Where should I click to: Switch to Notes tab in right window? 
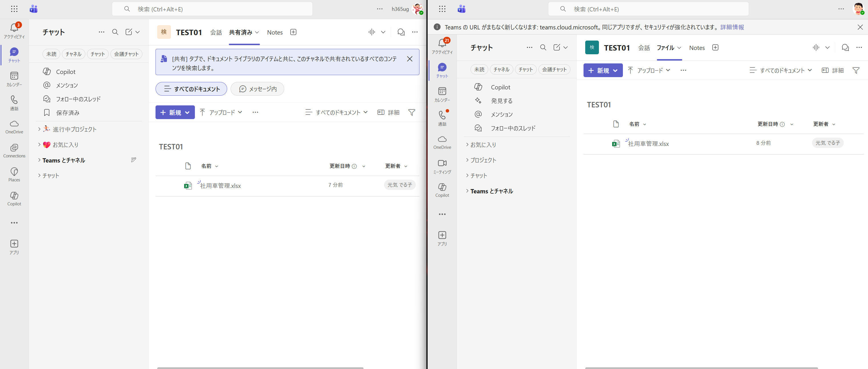pyautogui.click(x=697, y=48)
